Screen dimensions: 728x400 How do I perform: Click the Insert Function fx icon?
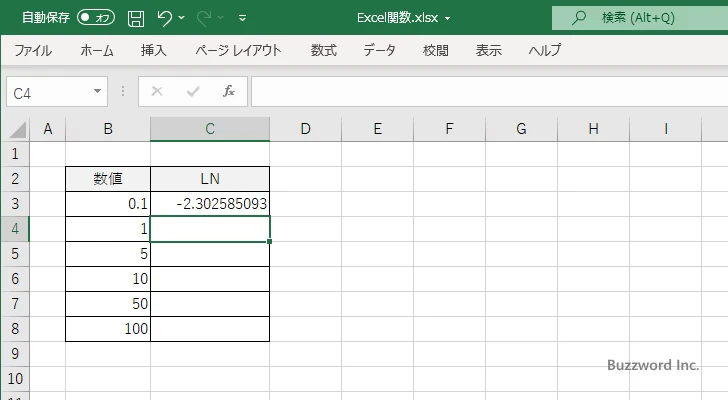(229, 91)
